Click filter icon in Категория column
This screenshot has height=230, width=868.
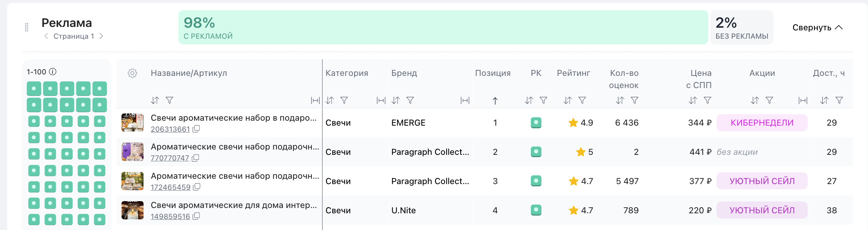click(x=344, y=100)
